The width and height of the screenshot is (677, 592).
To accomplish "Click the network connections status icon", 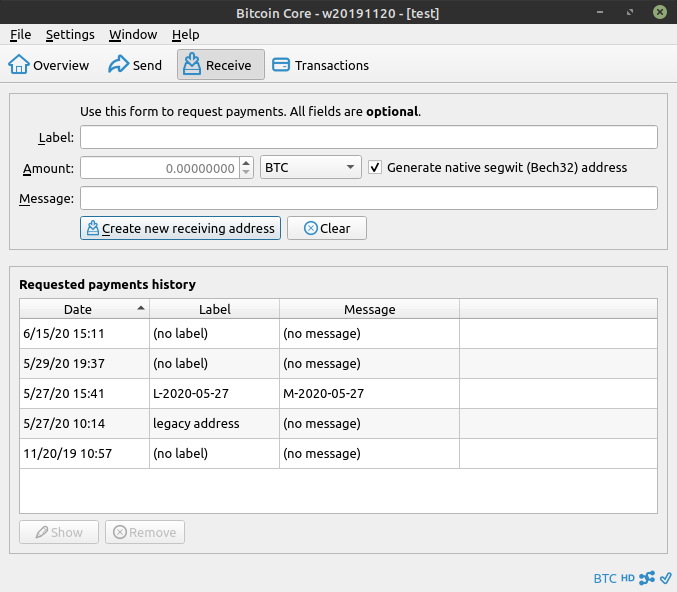I will (647, 578).
